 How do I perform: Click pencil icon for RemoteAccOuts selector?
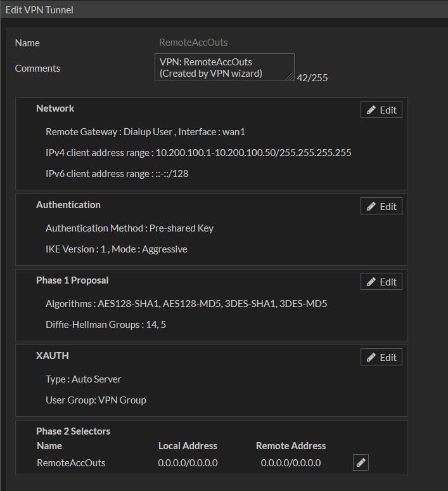(361, 463)
